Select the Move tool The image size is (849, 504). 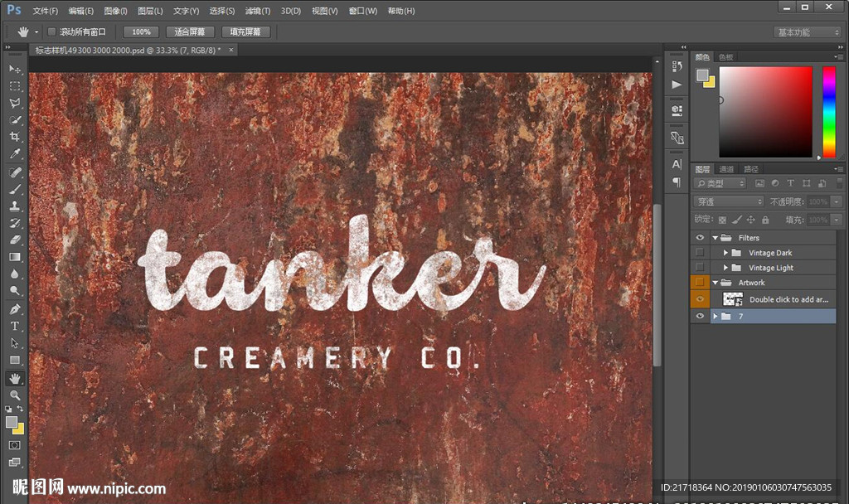[15, 70]
